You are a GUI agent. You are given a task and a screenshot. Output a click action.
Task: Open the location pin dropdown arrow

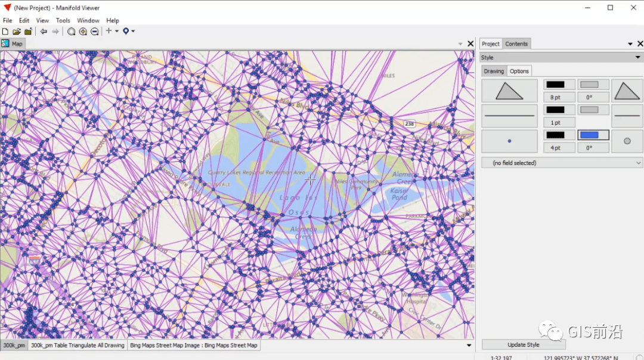(133, 31)
